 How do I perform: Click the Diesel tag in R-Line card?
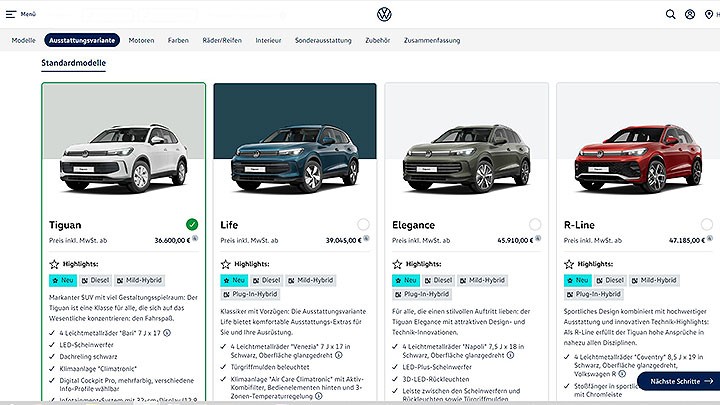point(610,280)
